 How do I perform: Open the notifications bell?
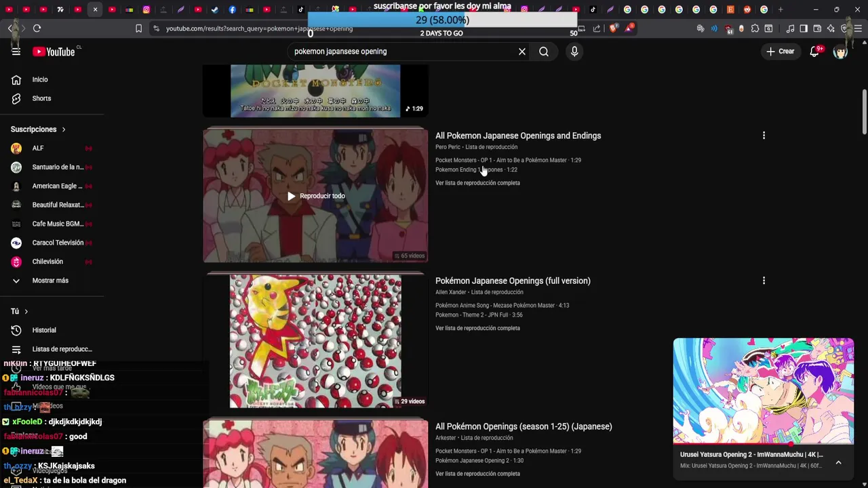point(815,52)
